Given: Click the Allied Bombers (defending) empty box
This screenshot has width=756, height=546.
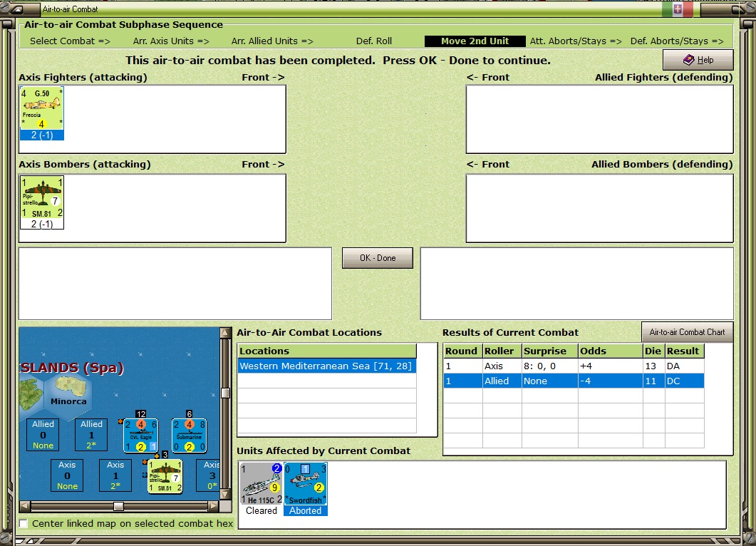Looking at the screenshot, I should pos(600,208).
